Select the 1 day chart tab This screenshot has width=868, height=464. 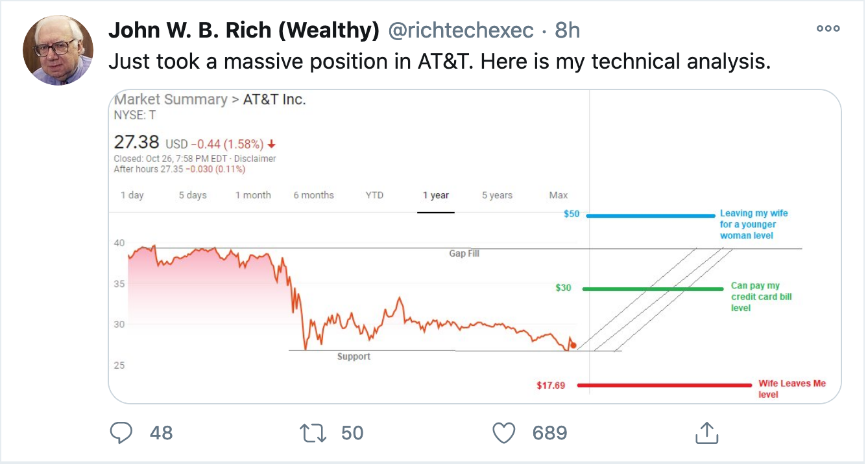[132, 195]
